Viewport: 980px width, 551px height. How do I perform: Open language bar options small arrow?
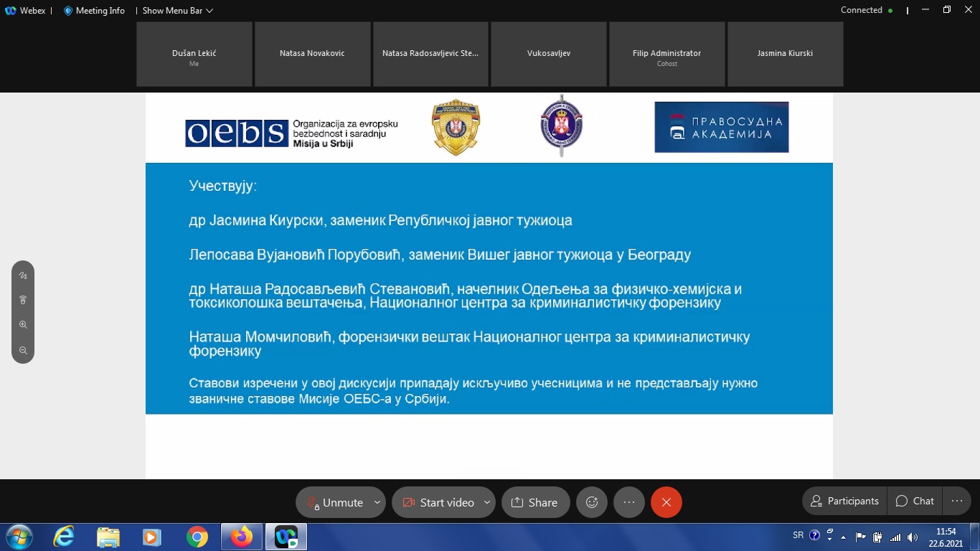pyautogui.click(x=830, y=540)
